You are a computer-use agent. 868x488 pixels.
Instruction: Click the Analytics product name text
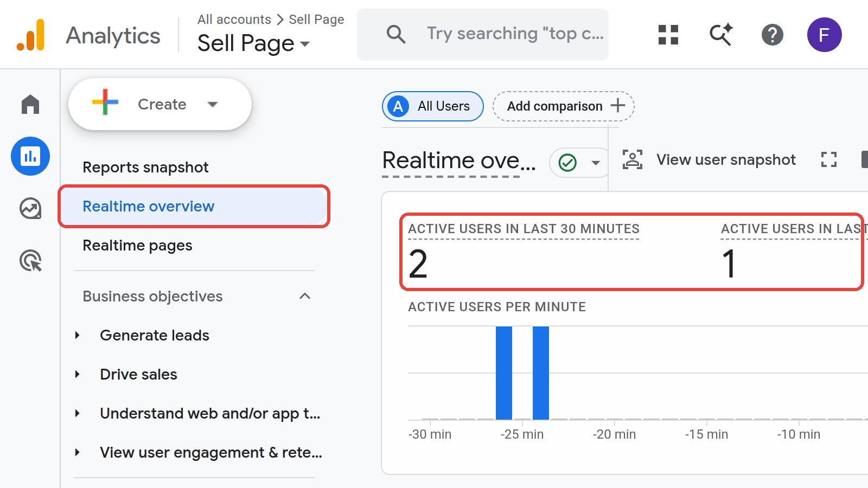(113, 36)
